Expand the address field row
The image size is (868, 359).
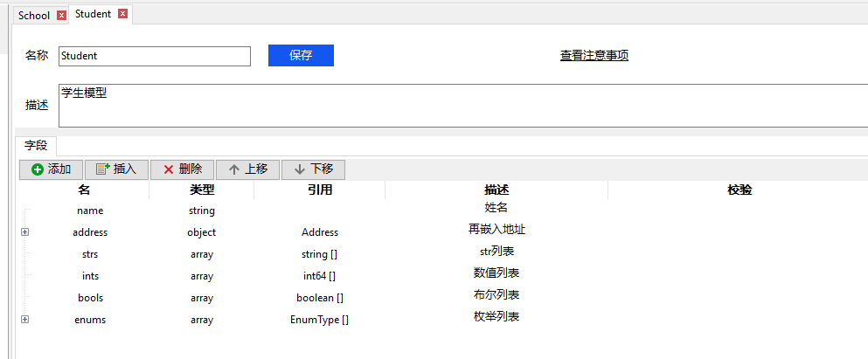24,232
